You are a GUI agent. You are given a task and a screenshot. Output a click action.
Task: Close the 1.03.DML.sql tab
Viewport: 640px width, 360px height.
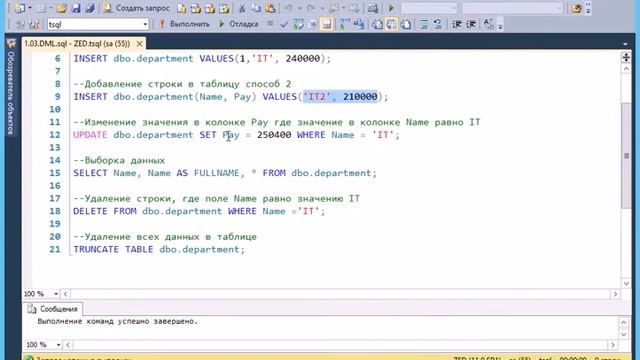coord(139,43)
